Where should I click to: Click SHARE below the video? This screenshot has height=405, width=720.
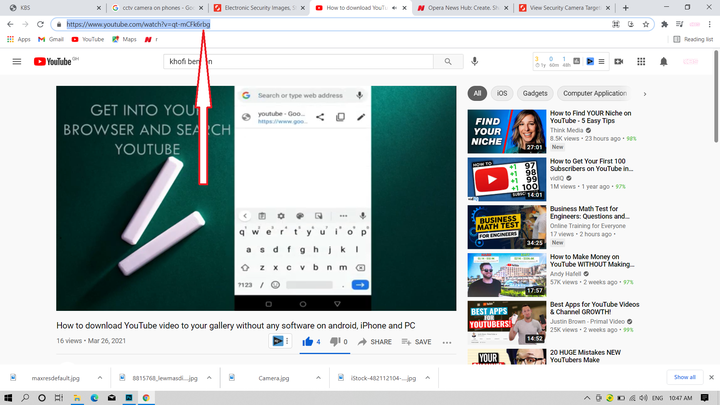(x=375, y=342)
